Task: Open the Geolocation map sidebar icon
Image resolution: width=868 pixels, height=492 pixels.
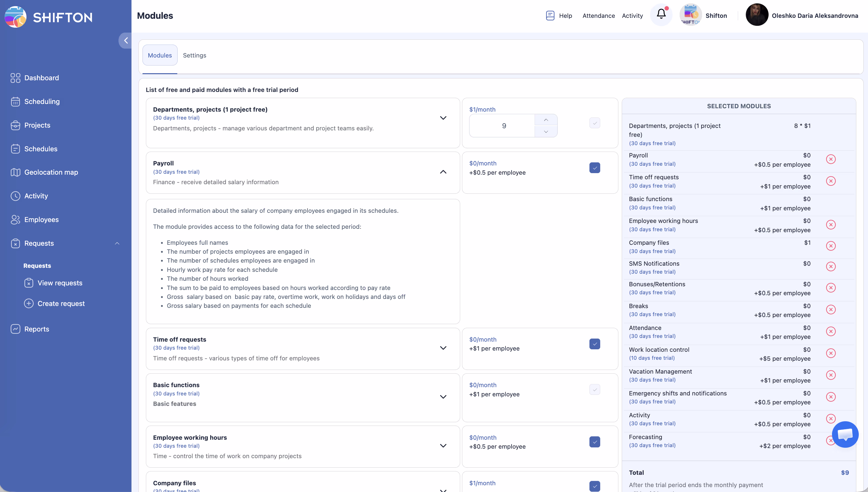Action: pos(15,172)
